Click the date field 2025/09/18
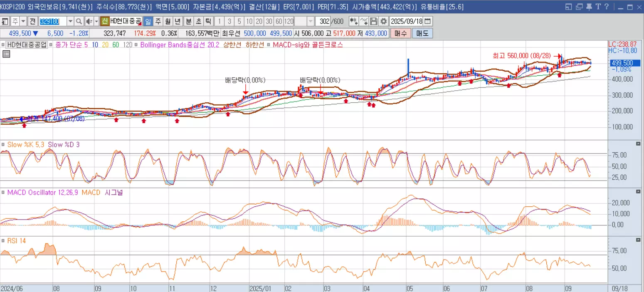The width and height of the screenshot is (644, 292). [406, 21]
